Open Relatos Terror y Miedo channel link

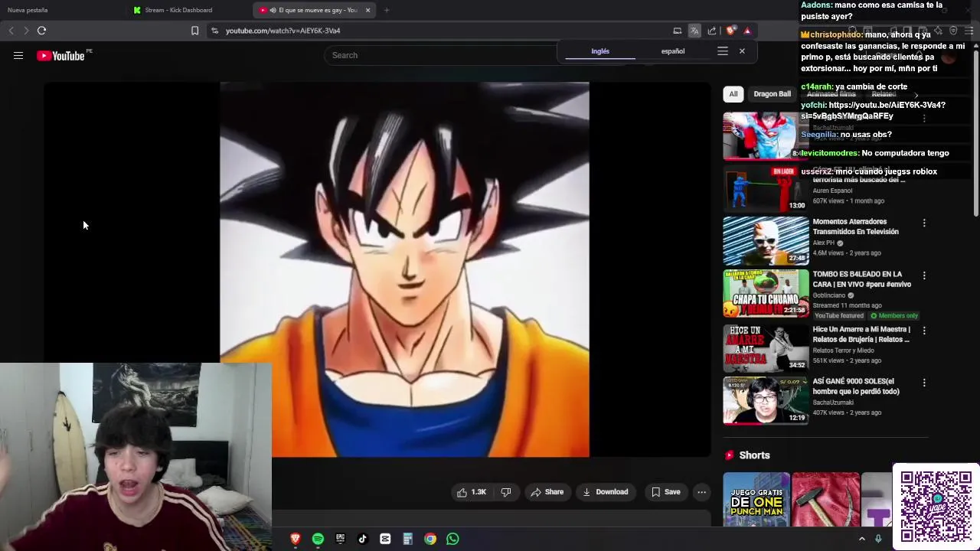(x=843, y=350)
